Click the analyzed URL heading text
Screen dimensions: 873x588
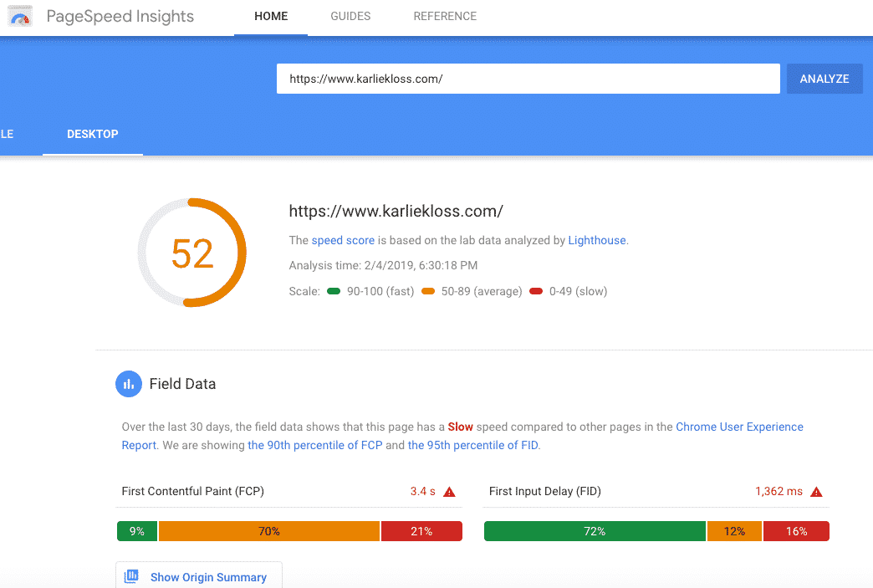396,212
